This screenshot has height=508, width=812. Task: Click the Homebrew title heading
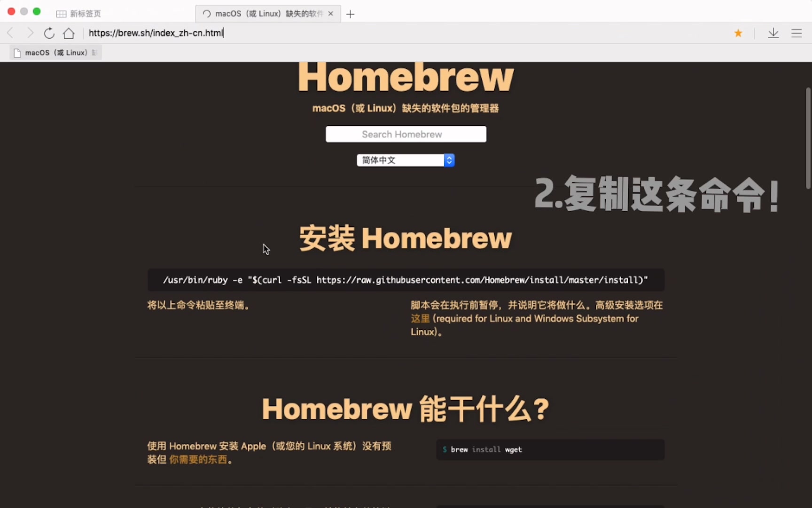click(x=406, y=77)
